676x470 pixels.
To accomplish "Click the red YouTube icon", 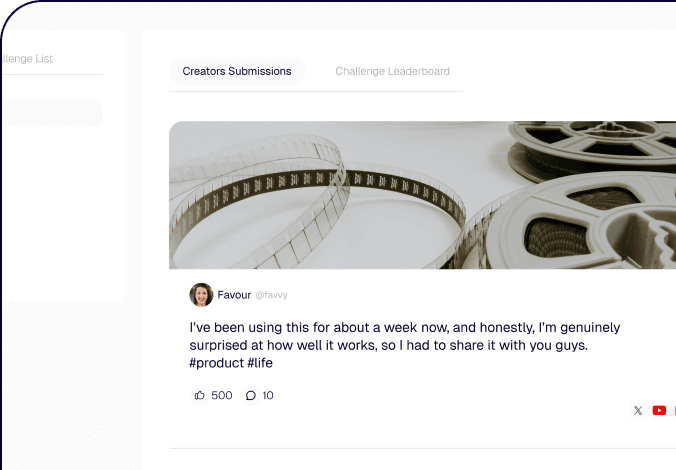I will pyautogui.click(x=659, y=410).
